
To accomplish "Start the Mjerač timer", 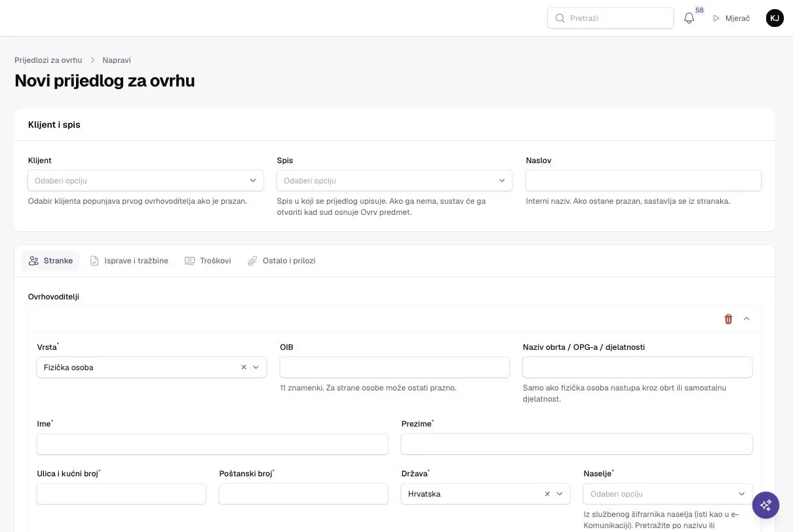I will point(731,18).
